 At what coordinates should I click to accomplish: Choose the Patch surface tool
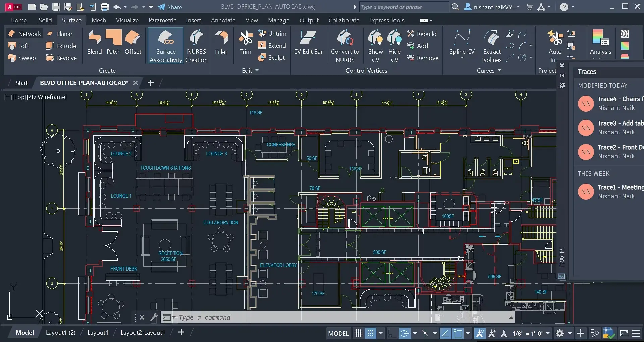pyautogui.click(x=114, y=42)
